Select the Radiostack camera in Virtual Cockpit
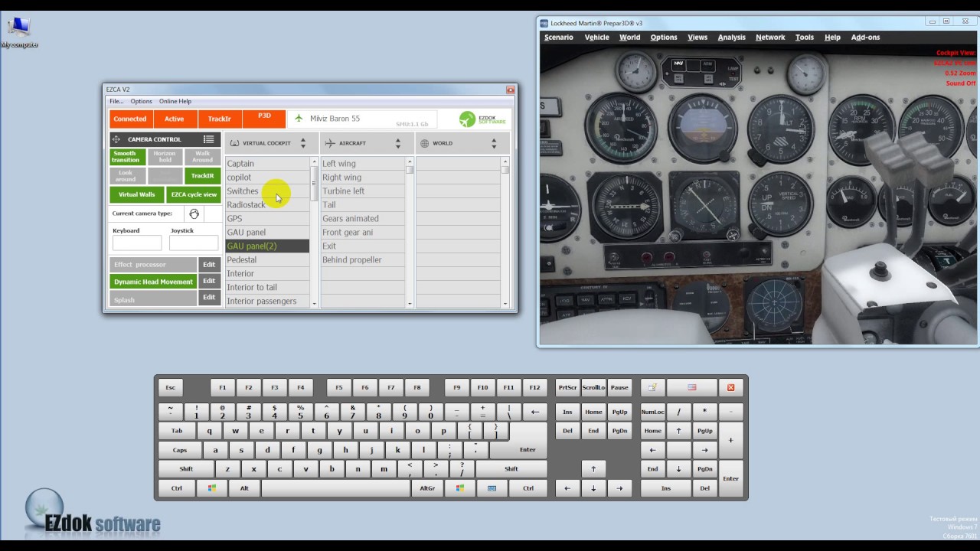980x551 pixels. pos(267,205)
